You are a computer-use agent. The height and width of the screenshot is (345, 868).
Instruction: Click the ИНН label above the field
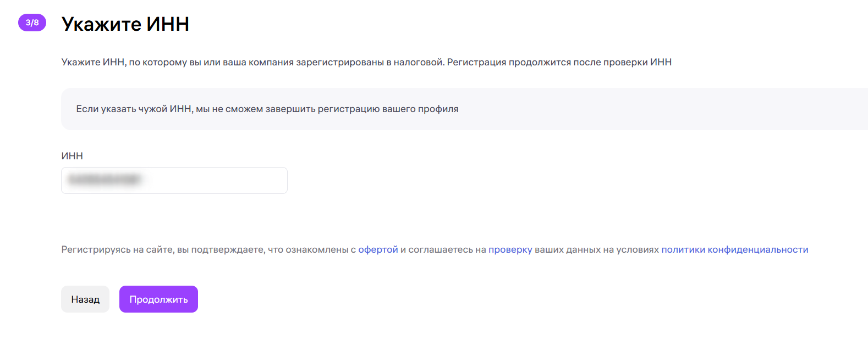72,156
